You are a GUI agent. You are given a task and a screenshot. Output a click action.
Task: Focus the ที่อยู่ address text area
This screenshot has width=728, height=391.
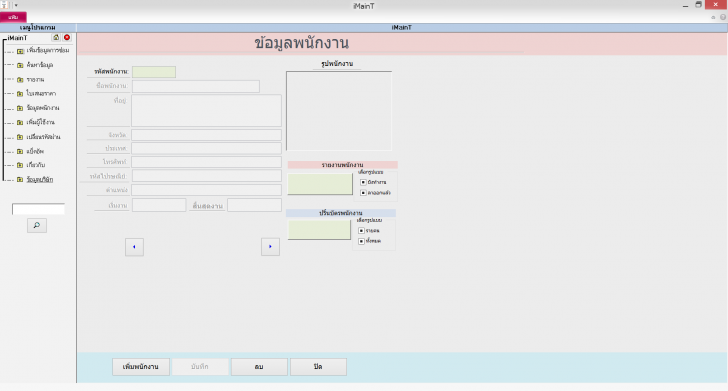coord(206,111)
